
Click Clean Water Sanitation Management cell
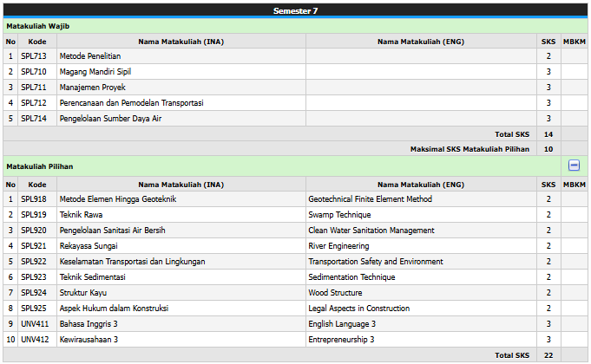coord(371,231)
